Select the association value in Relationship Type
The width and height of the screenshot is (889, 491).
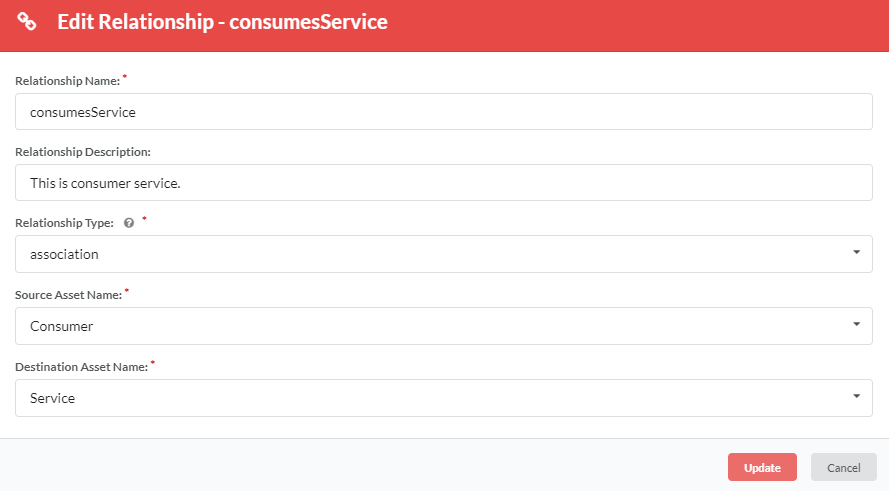(x=64, y=254)
